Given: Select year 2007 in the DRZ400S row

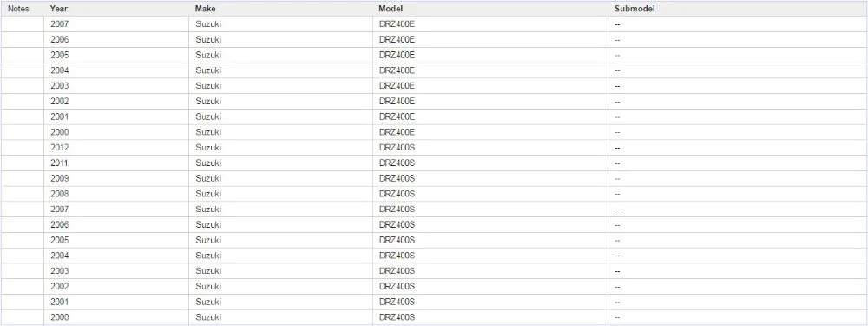Looking at the screenshot, I should coord(59,210).
